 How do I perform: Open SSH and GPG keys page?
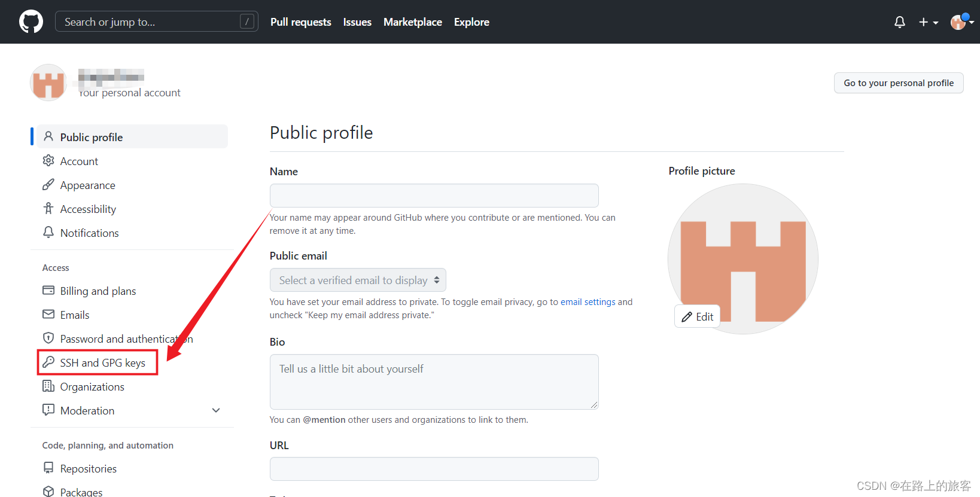click(103, 363)
